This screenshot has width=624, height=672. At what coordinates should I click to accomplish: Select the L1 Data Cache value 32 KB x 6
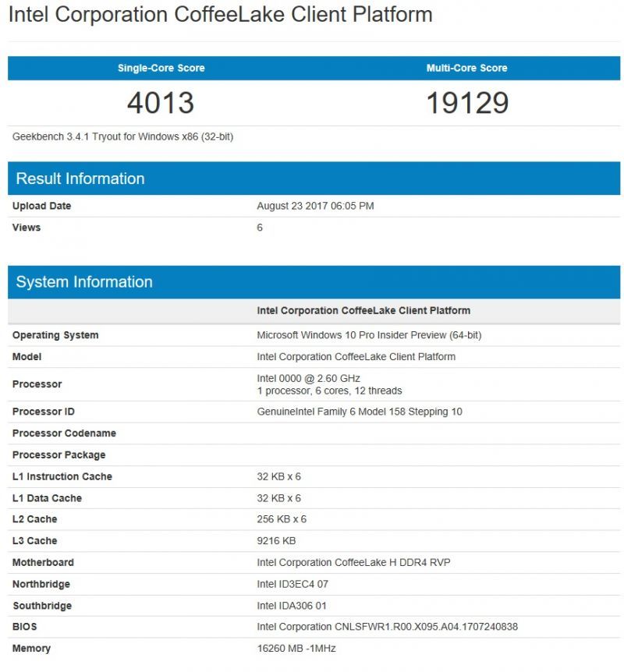coord(278,498)
